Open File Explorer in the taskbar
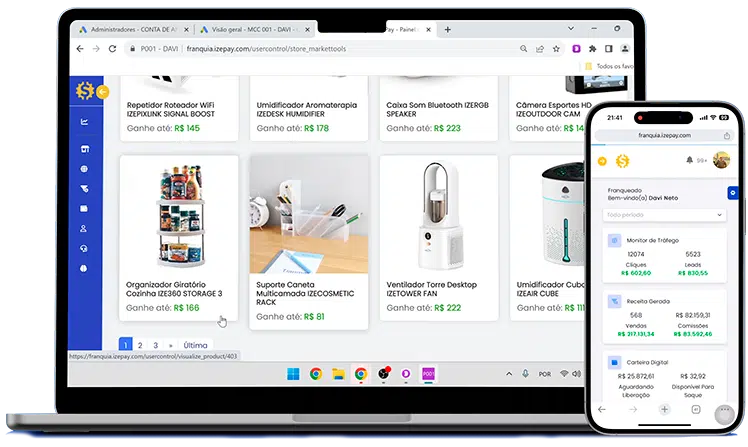This screenshot has width=748, height=447. click(338, 374)
